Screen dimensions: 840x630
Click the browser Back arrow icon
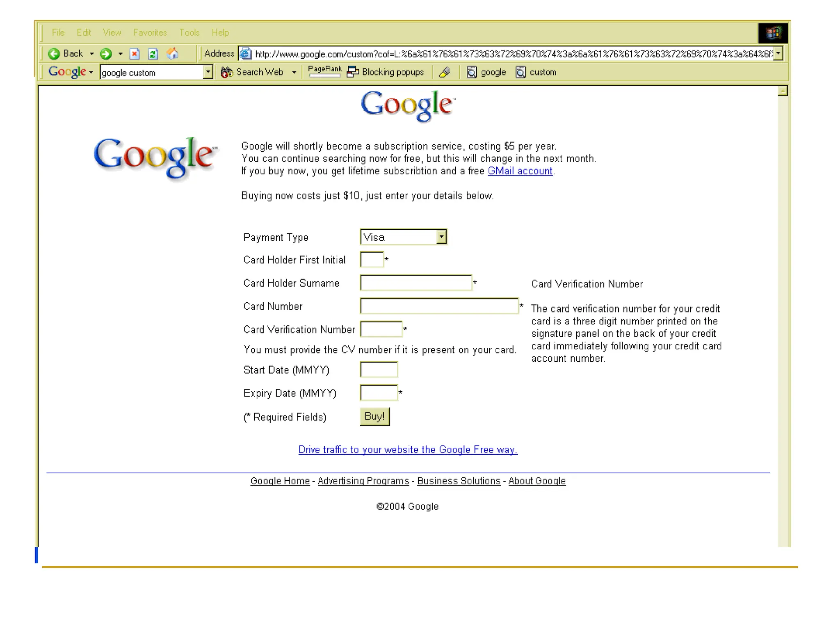pos(54,54)
